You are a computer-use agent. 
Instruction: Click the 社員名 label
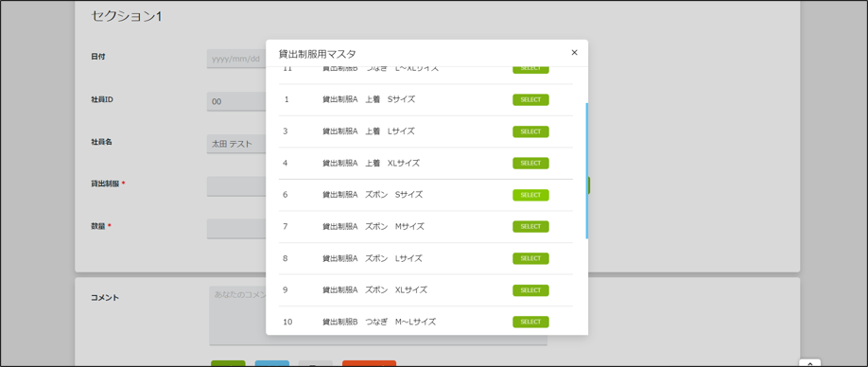(101, 142)
